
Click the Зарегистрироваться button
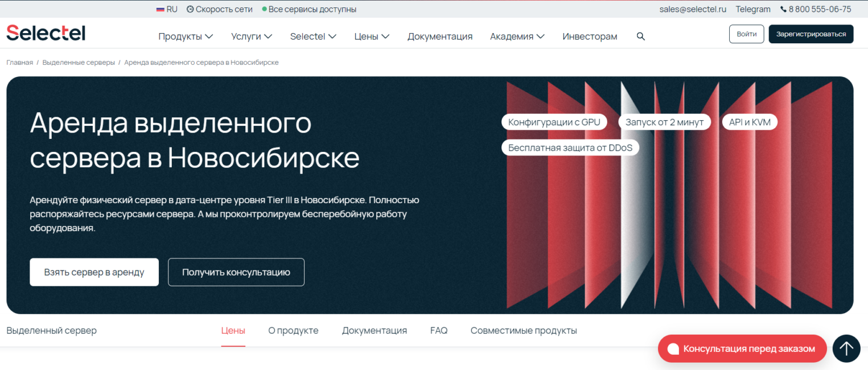(x=811, y=34)
